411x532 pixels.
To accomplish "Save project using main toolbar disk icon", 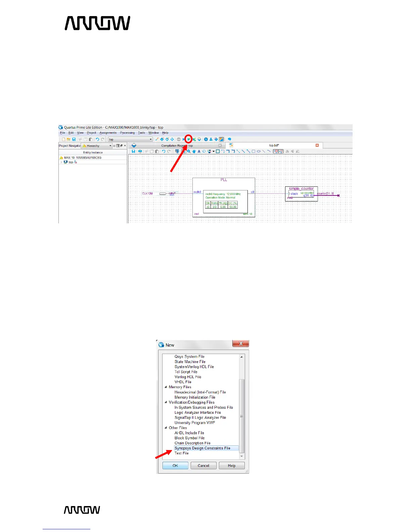I will [x=74, y=139].
